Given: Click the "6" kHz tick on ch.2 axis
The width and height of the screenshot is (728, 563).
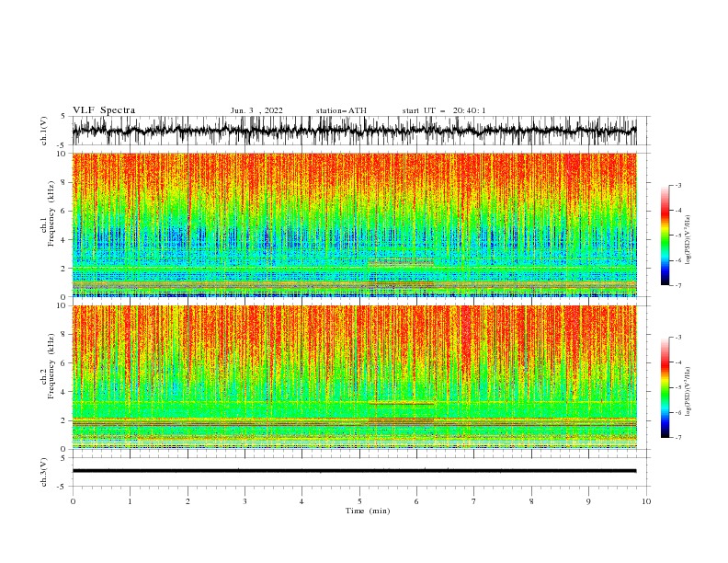Looking at the screenshot, I should pyautogui.click(x=64, y=363).
